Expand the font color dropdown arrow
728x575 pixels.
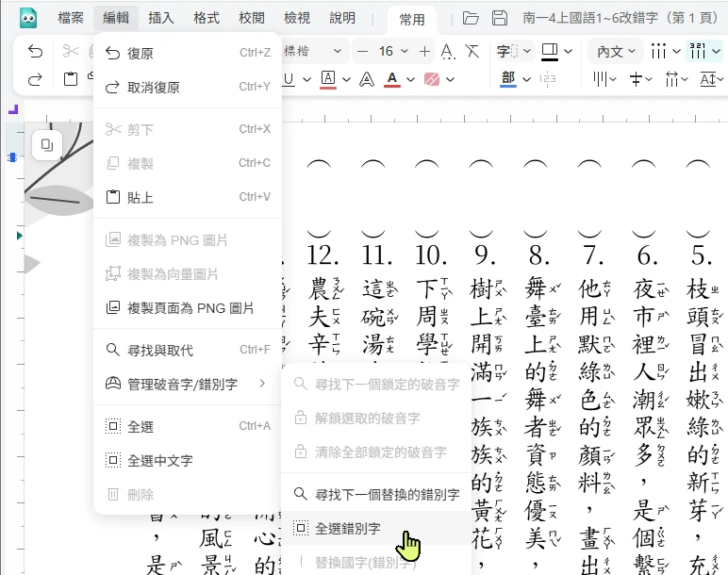(410, 79)
